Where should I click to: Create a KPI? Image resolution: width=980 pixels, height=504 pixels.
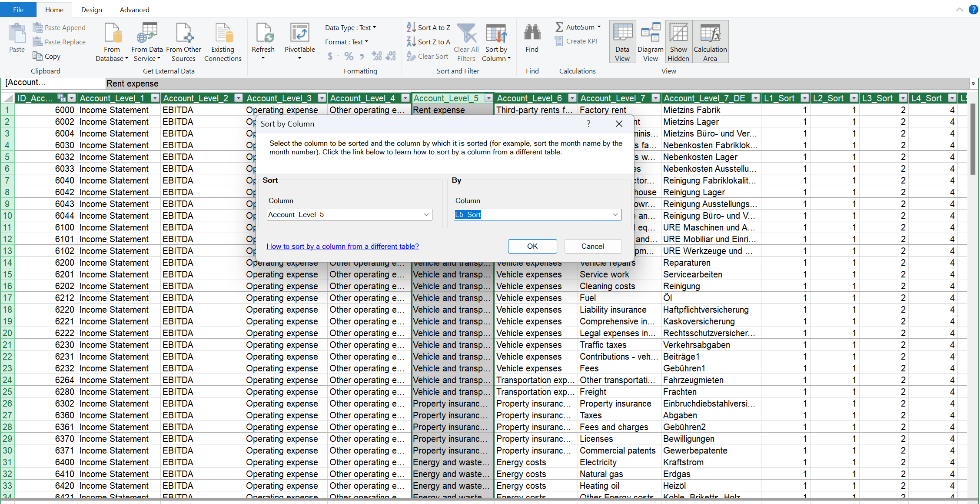tap(576, 41)
